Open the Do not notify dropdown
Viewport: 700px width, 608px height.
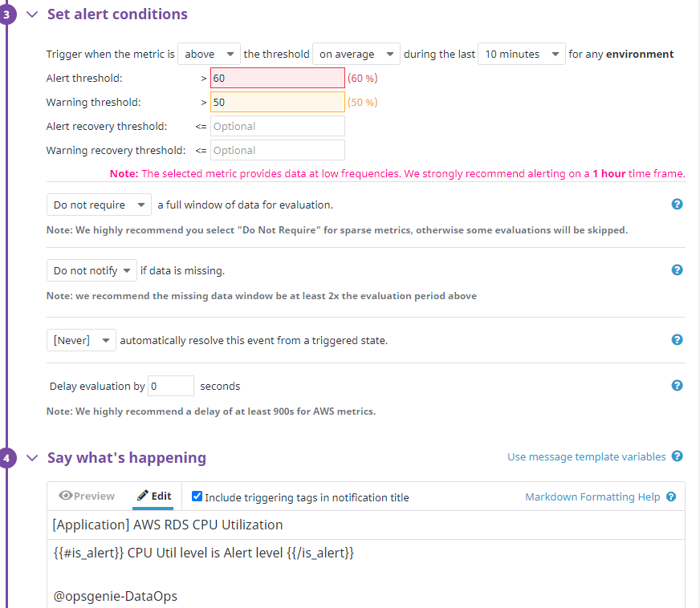pos(92,271)
